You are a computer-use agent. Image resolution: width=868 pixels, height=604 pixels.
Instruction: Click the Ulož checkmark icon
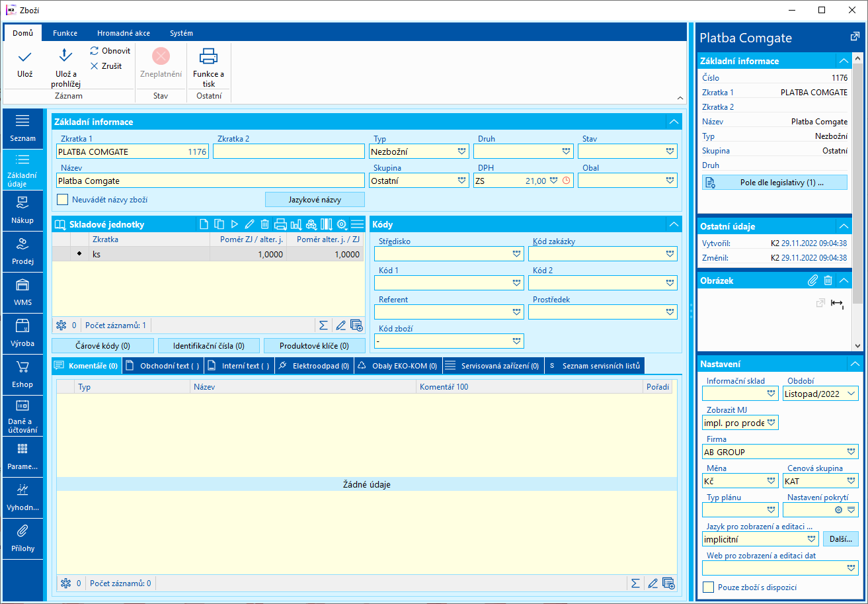click(24, 58)
